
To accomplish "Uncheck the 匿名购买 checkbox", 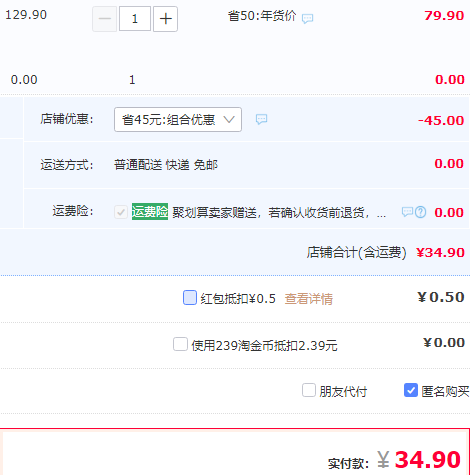I will click(411, 390).
